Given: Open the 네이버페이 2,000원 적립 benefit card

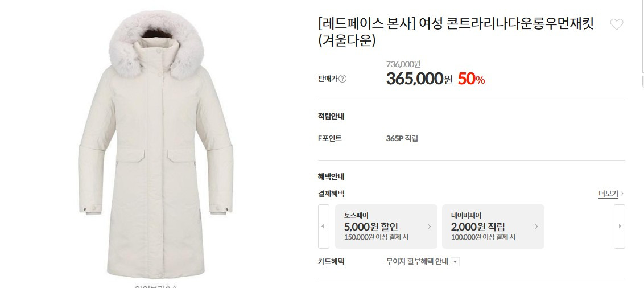Looking at the screenshot, I should tap(493, 227).
